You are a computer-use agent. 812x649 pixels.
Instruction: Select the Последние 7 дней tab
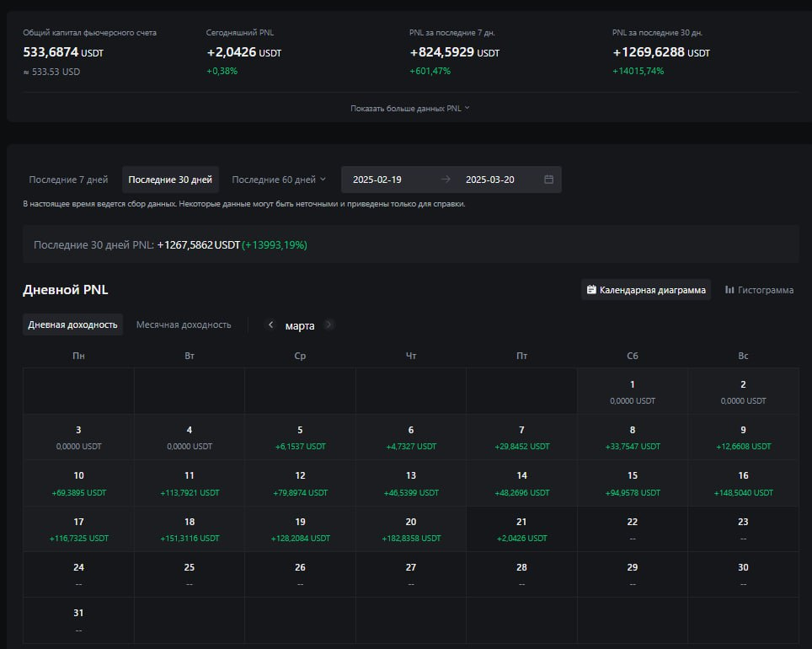(68, 180)
